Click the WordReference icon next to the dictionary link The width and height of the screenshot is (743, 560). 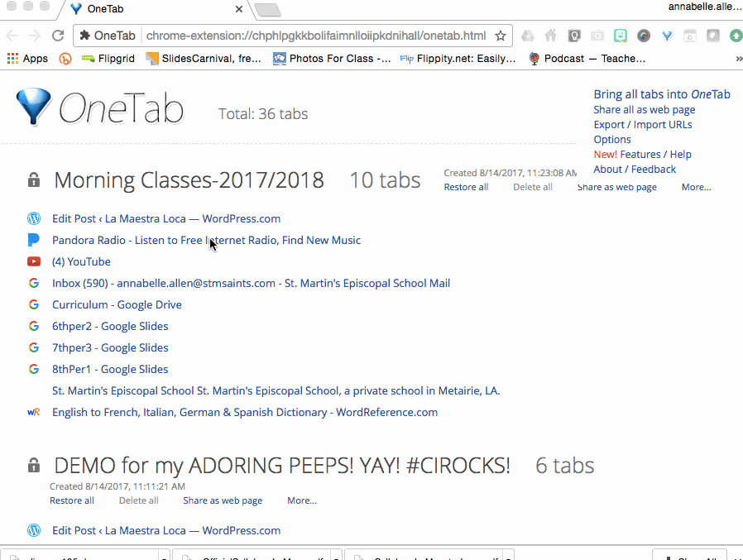click(33, 412)
